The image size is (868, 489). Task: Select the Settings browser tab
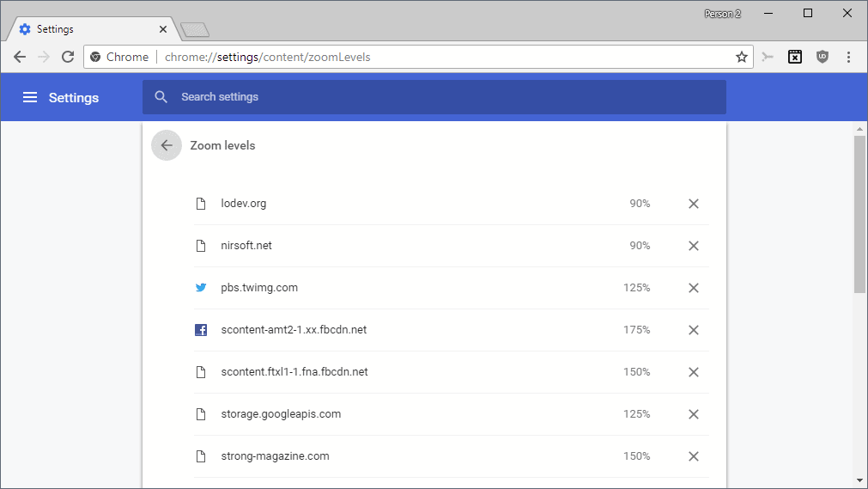[x=86, y=29]
